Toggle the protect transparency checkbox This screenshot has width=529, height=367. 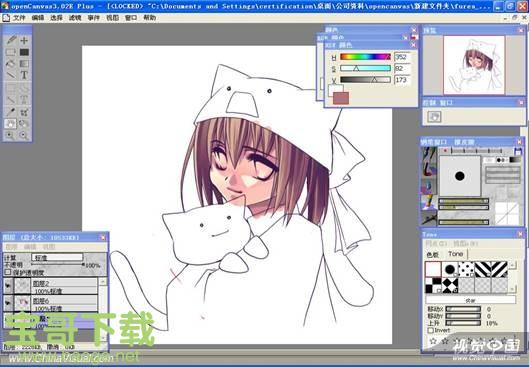point(8,273)
